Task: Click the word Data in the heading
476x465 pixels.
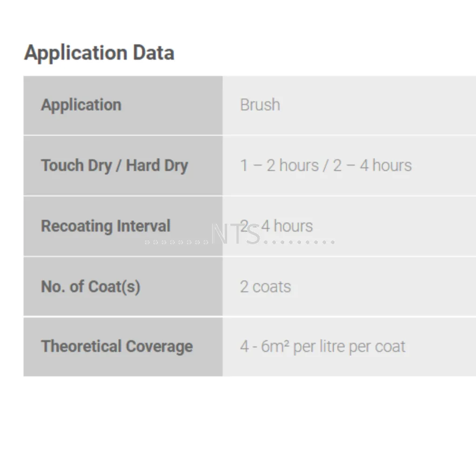Action: [x=154, y=53]
